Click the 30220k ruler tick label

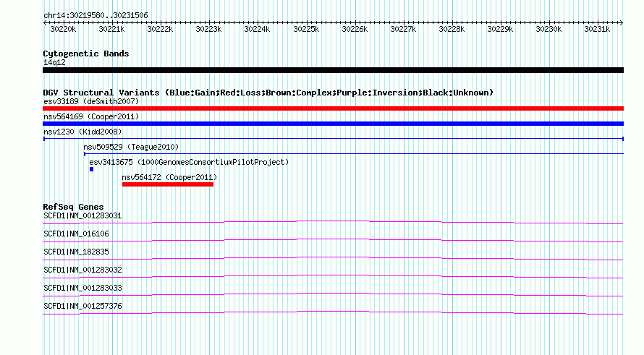click(x=63, y=29)
